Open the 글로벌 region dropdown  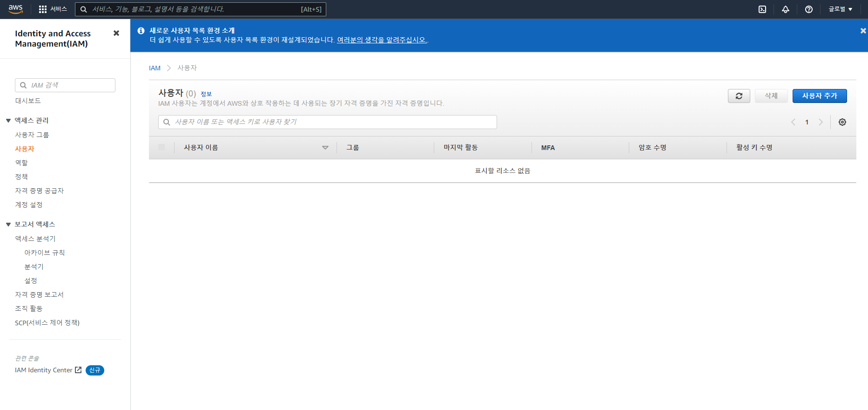[841, 9]
